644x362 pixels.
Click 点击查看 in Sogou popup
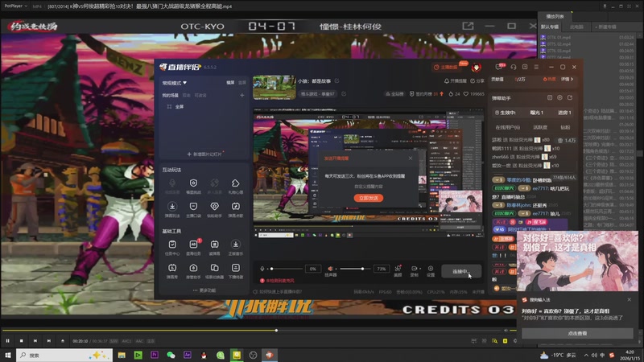coord(577,333)
